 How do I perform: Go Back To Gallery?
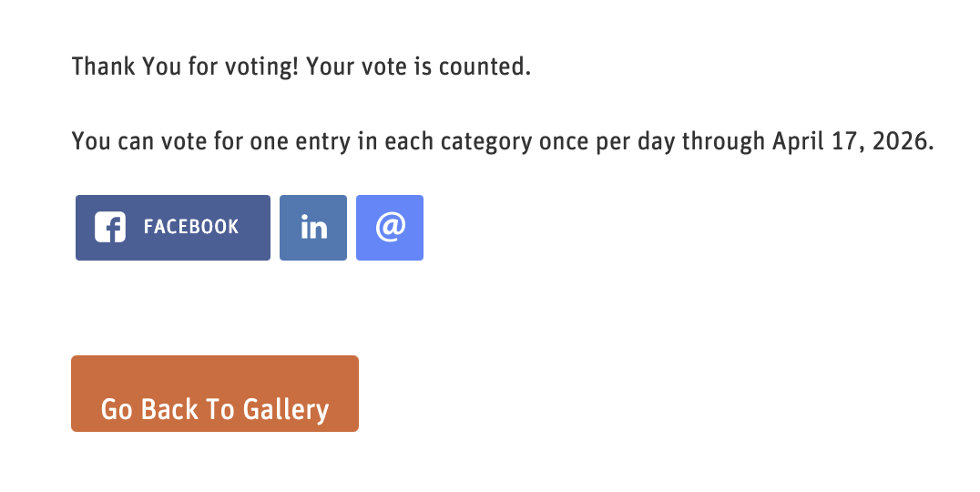[215, 394]
